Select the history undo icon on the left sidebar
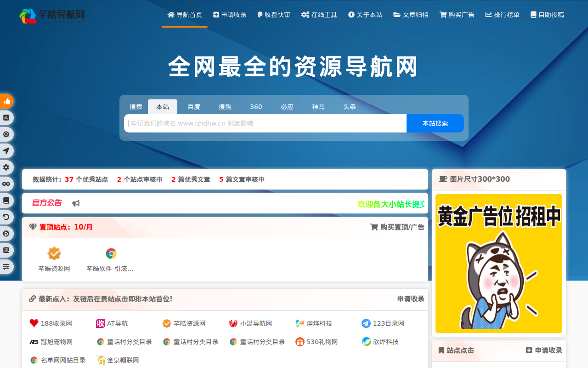 [6, 217]
